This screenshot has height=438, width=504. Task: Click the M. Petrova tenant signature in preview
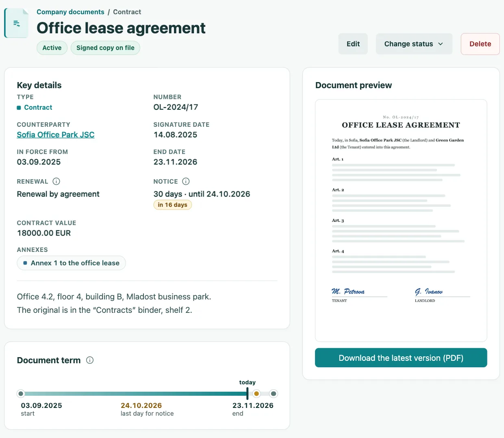coord(348,291)
